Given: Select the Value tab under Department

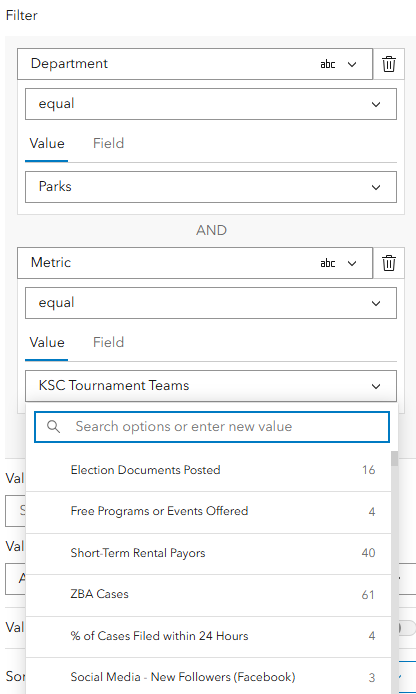Looking at the screenshot, I should 47,143.
